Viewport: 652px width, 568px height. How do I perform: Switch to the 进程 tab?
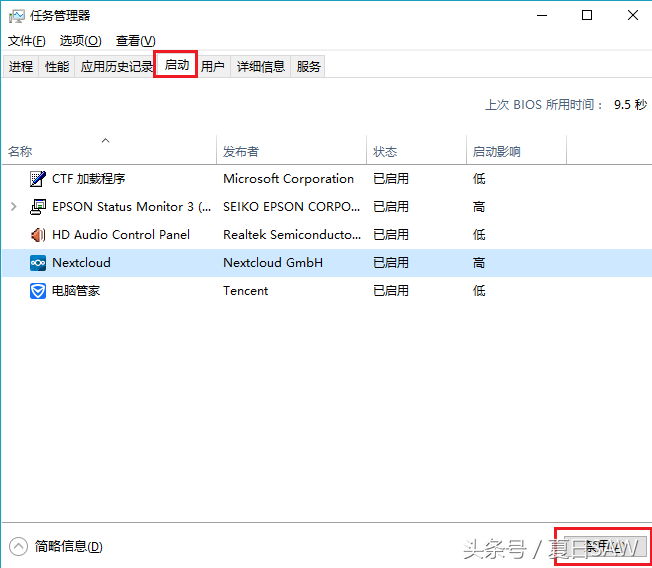click(21, 66)
